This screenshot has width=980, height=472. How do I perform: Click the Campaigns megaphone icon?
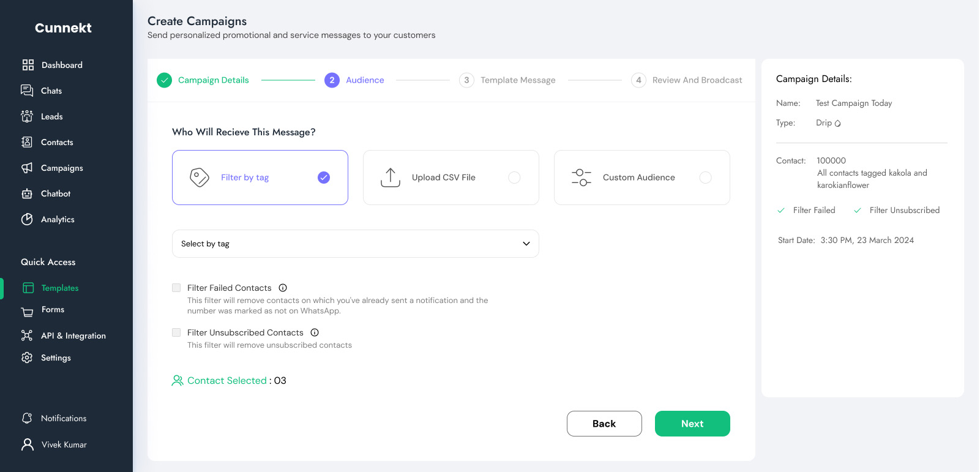(x=27, y=168)
